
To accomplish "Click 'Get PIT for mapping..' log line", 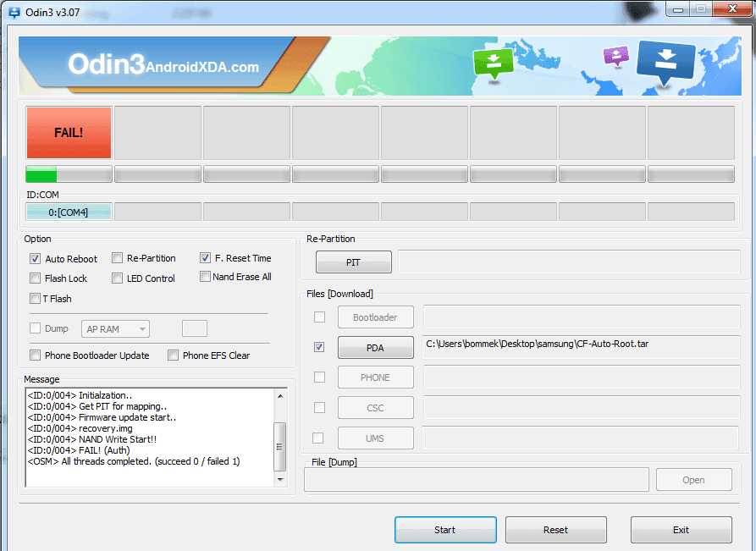I will point(97,406).
